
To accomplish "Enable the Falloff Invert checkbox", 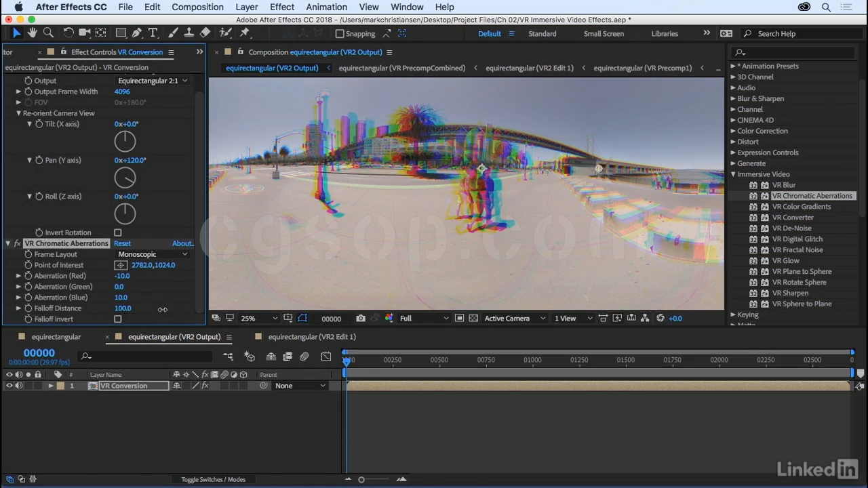I will point(118,319).
